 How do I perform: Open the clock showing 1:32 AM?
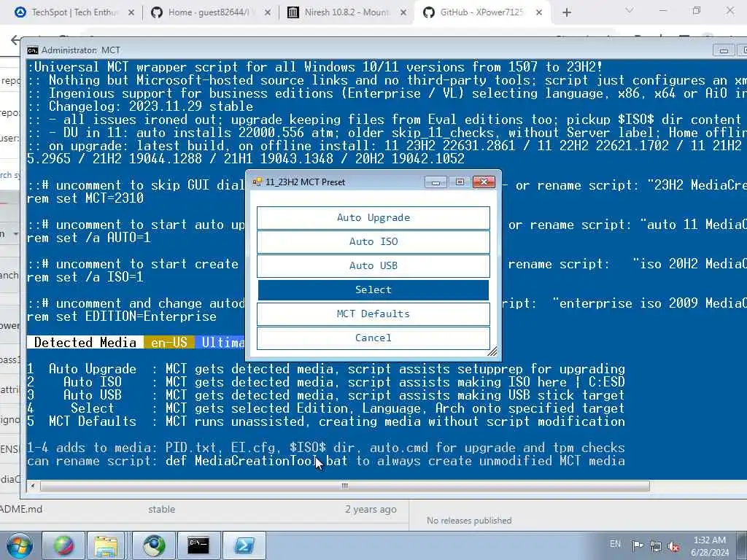coord(710,546)
